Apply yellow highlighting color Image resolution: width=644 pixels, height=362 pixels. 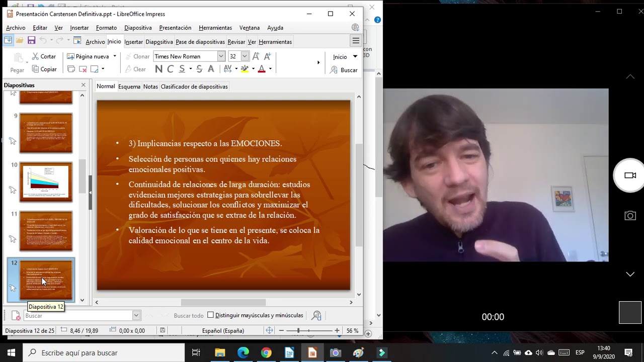(x=245, y=69)
